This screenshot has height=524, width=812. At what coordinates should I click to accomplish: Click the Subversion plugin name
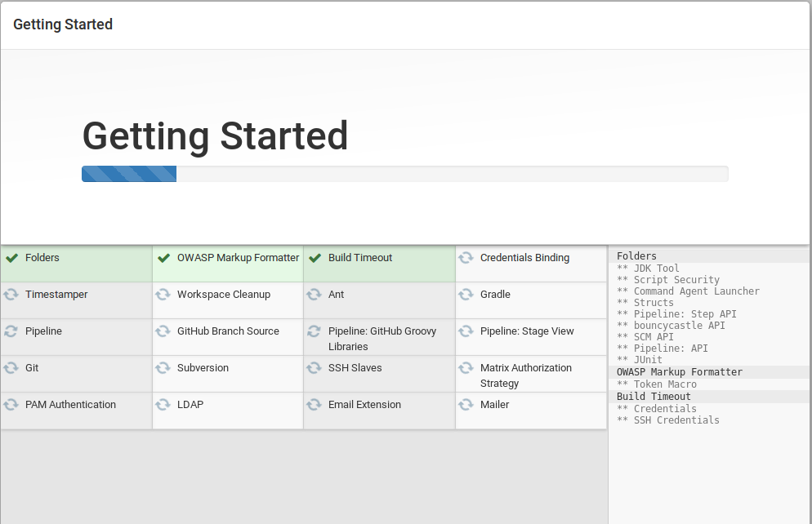point(203,368)
